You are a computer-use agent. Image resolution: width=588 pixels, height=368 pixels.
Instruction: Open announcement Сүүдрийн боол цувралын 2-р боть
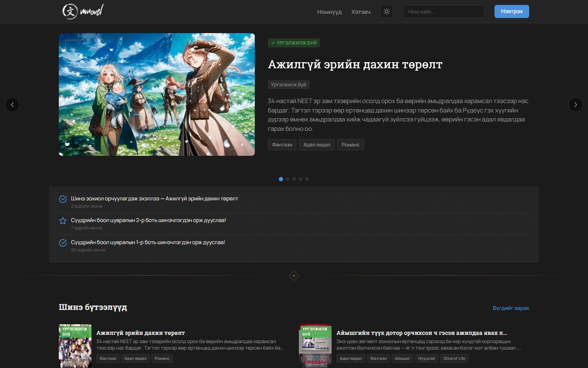tap(148, 220)
